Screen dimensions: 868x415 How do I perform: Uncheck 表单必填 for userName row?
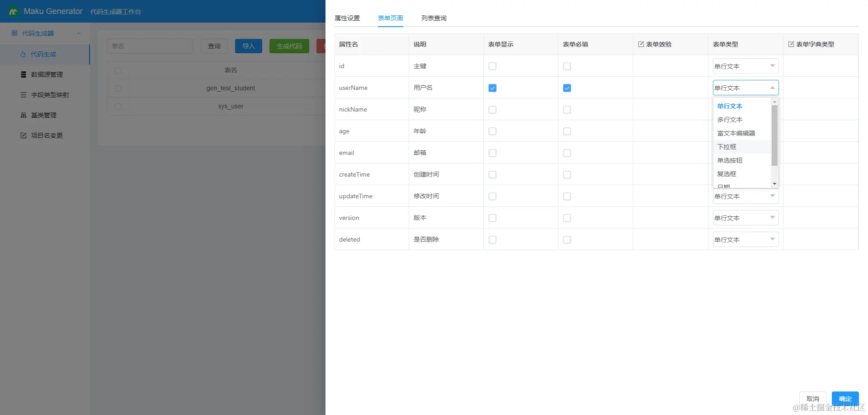coord(567,88)
